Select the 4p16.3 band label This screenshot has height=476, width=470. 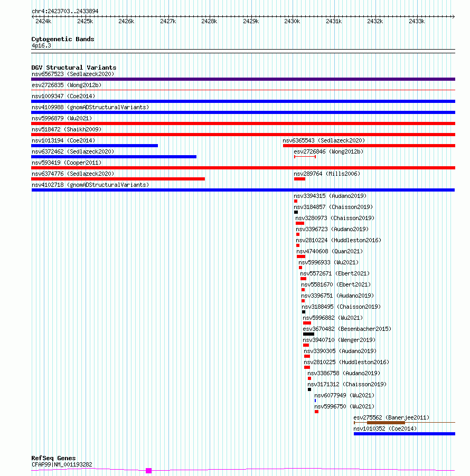pos(41,46)
